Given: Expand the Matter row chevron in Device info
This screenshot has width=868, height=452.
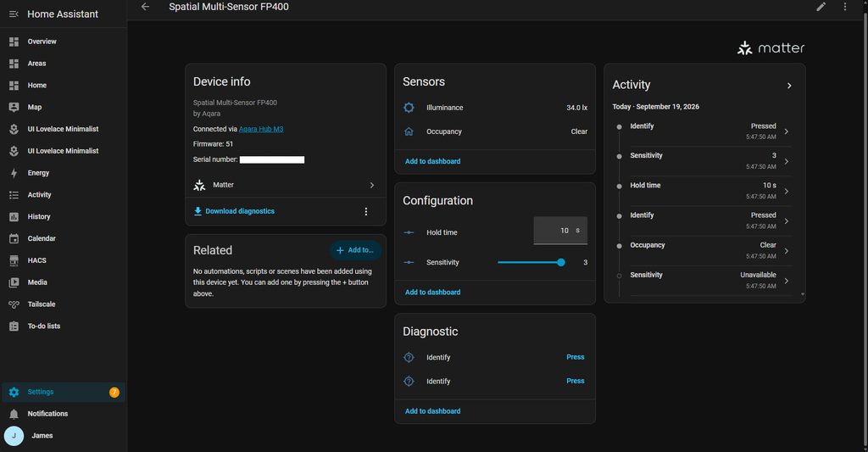Looking at the screenshot, I should (372, 185).
